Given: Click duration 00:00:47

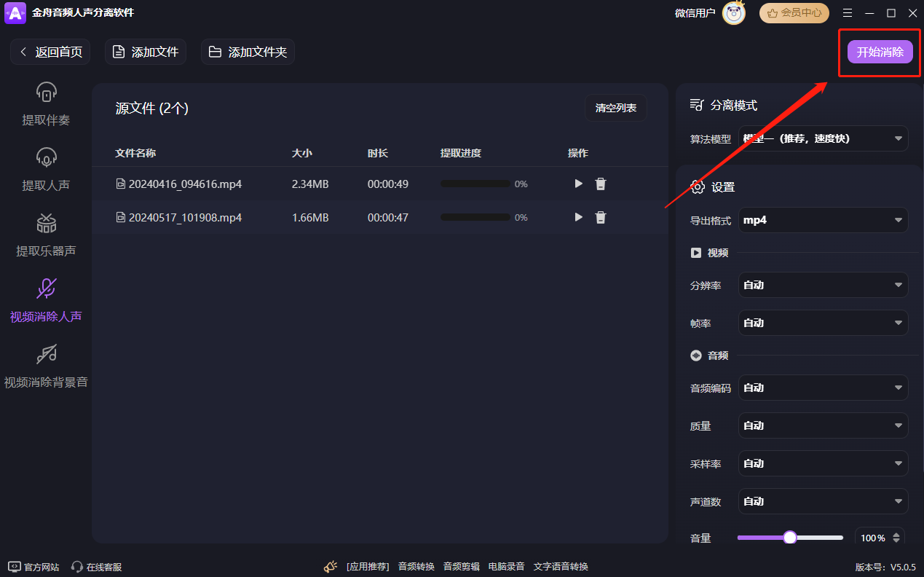Looking at the screenshot, I should 388,217.
